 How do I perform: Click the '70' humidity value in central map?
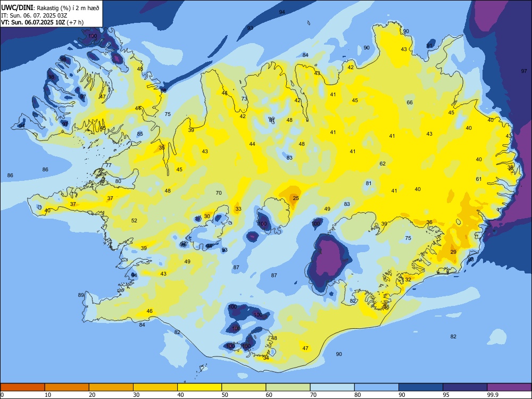[x=219, y=193]
